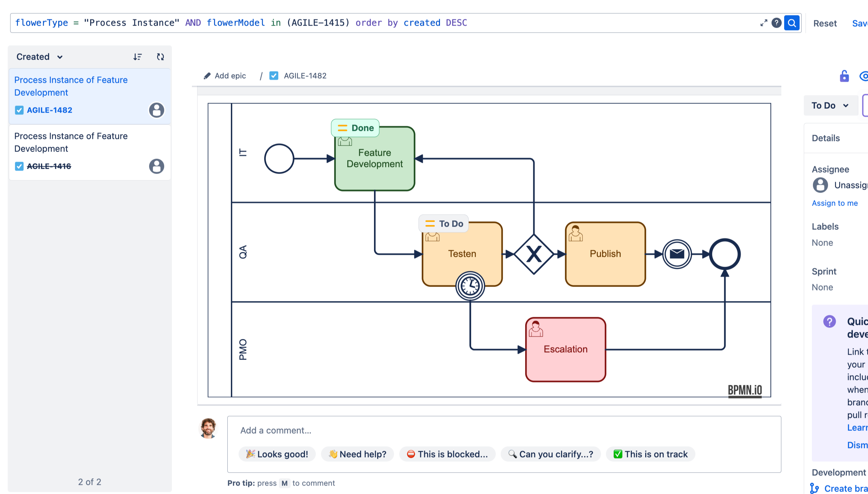Click the search magnifier button
This screenshot has width=868, height=494.
click(x=792, y=23)
